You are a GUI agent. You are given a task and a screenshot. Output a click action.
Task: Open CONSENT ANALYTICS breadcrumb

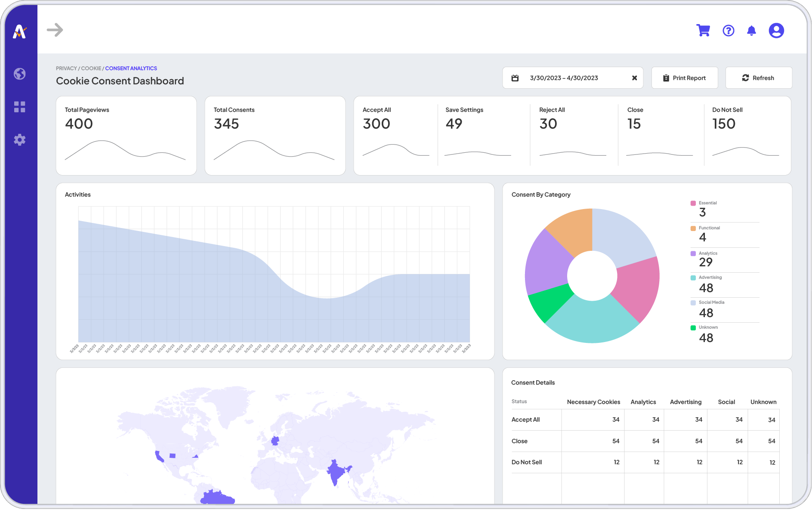point(131,68)
